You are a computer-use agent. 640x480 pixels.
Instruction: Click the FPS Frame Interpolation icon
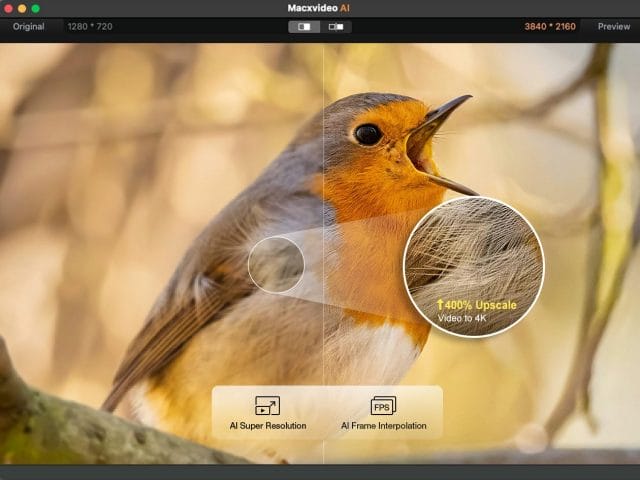(x=383, y=405)
